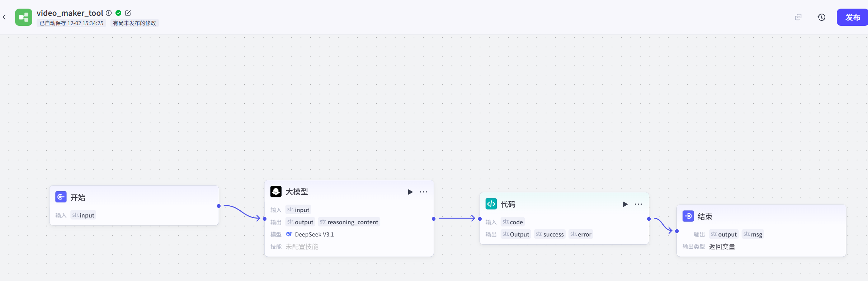Run the 大模型 node with play button
The height and width of the screenshot is (281, 868).
pos(410,192)
